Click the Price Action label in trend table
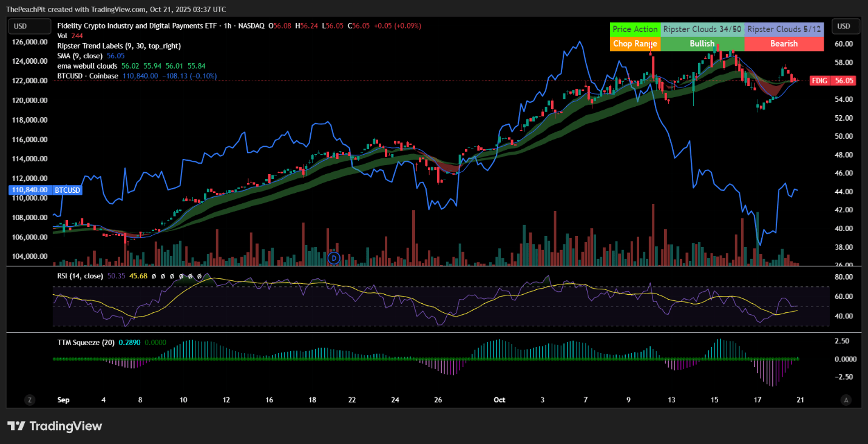Image resolution: width=868 pixels, height=444 pixels. [635, 29]
